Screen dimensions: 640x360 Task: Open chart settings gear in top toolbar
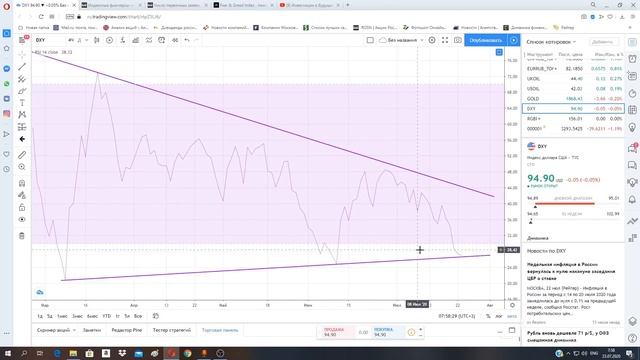tap(432, 40)
